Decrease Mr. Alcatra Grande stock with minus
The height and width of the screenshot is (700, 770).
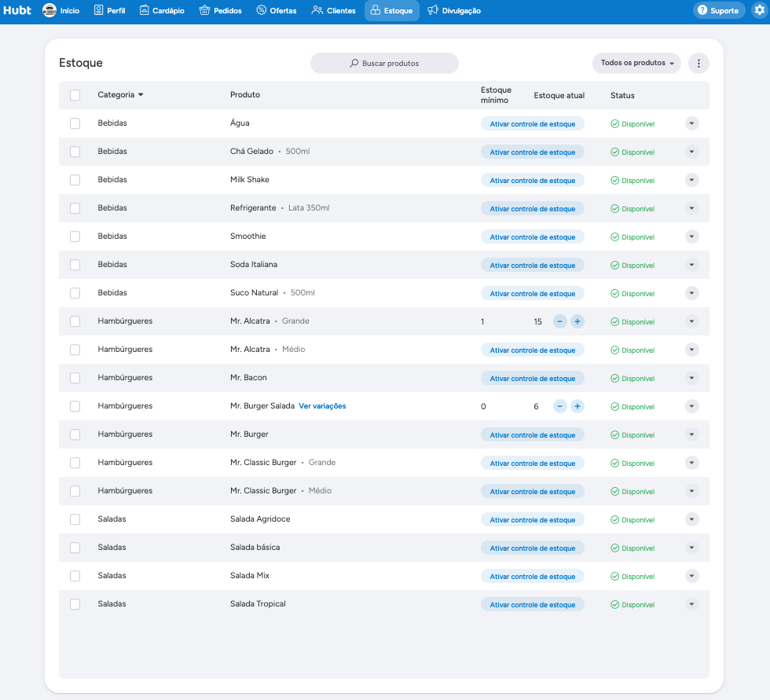(559, 321)
